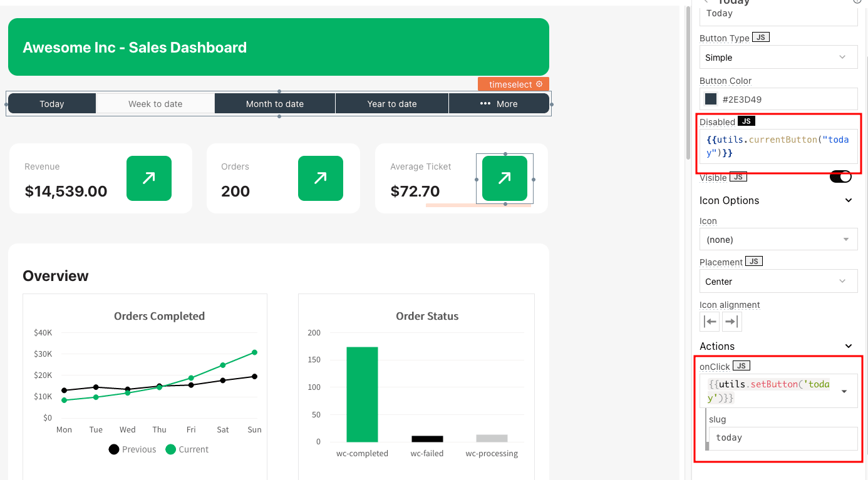Screen dimensions: 868x480
Task: Toggle JS mode for Button Type
Action: (760, 38)
